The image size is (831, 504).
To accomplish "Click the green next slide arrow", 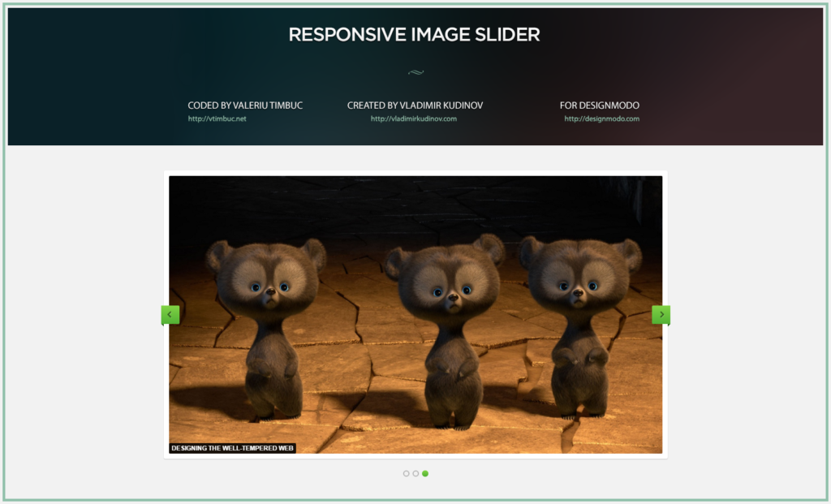I will (661, 315).
